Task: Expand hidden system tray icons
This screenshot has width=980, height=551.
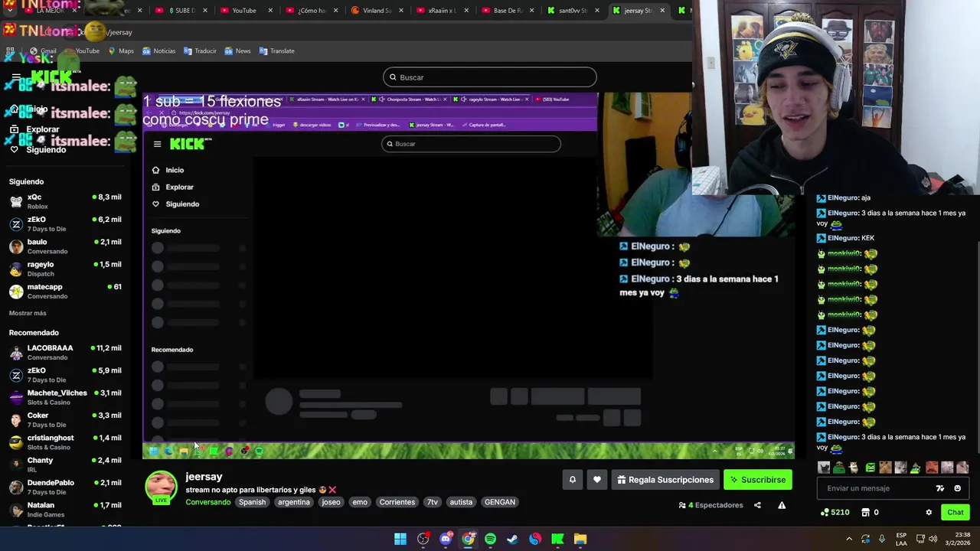Action: pyautogui.click(x=850, y=539)
